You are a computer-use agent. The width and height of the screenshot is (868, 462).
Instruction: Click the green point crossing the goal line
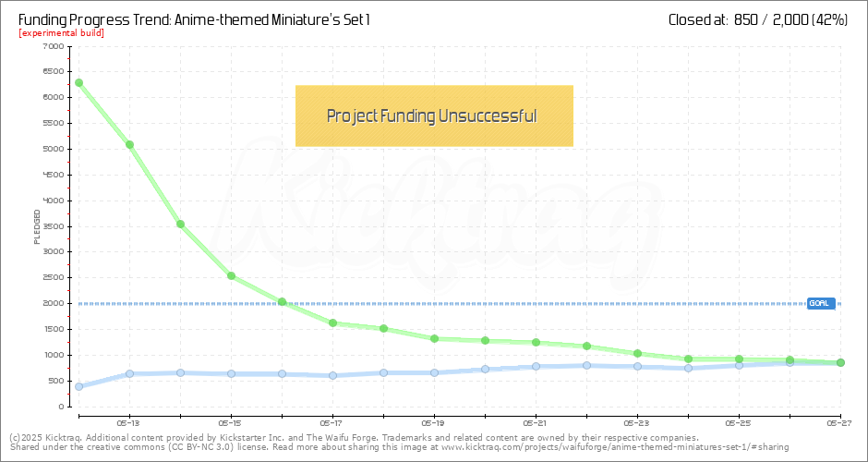coord(282,302)
